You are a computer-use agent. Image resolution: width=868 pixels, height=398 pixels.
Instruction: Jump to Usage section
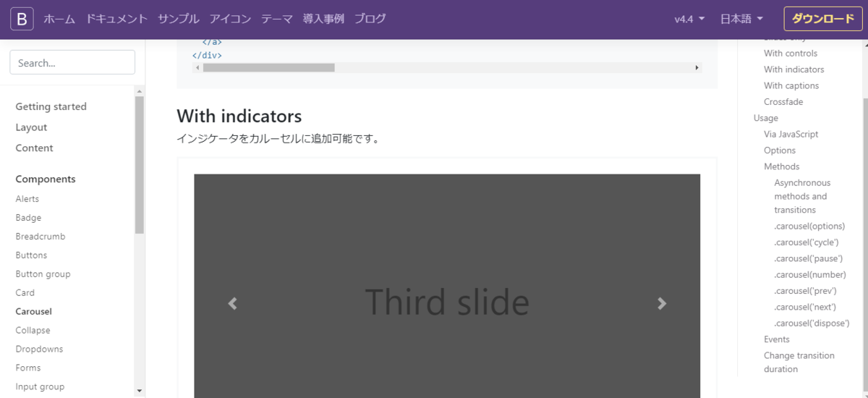coord(765,118)
